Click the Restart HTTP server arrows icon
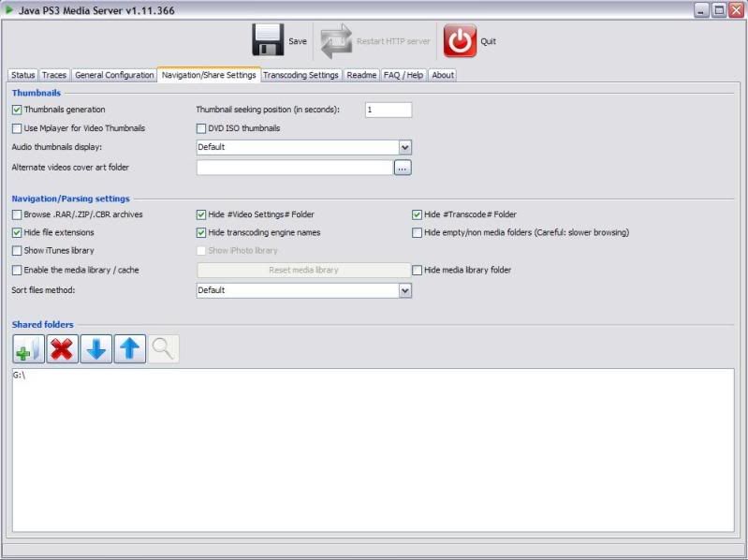The height and width of the screenshot is (560, 748). [x=336, y=41]
